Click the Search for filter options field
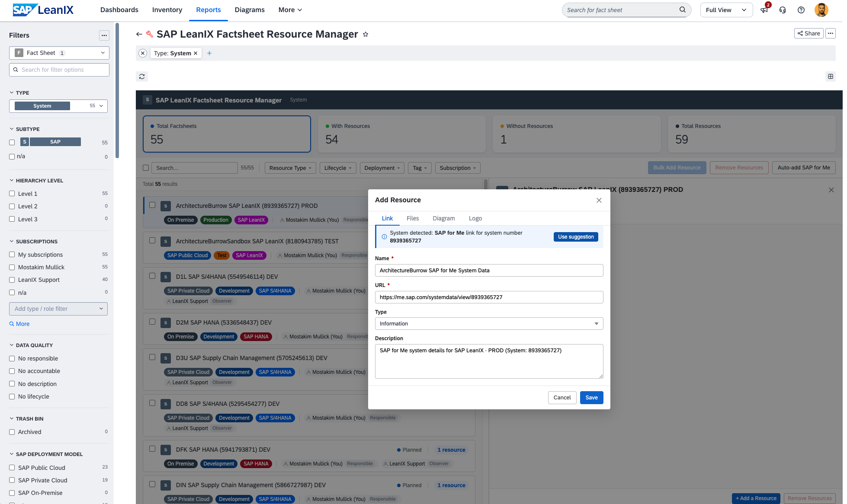The width and height of the screenshot is (847, 504). pos(59,70)
